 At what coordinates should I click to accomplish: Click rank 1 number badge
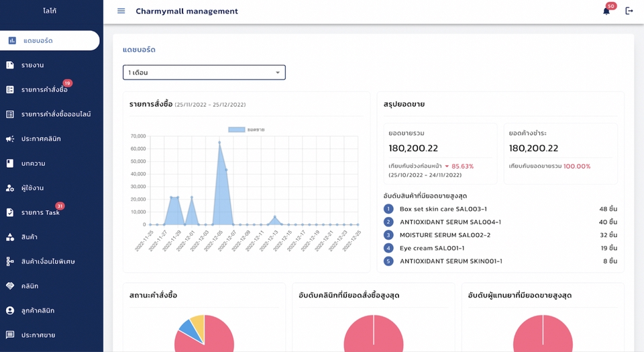pyautogui.click(x=388, y=209)
